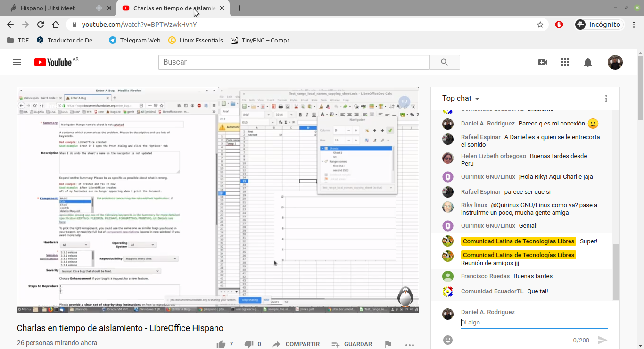This screenshot has width=644, height=349.
Task: Open the chat emoji picker
Action: click(448, 340)
